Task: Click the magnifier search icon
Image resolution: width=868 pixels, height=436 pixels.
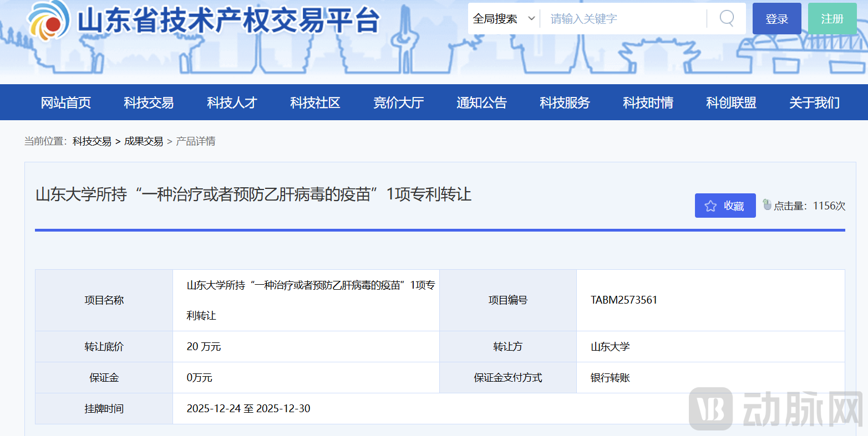Action: tap(727, 18)
